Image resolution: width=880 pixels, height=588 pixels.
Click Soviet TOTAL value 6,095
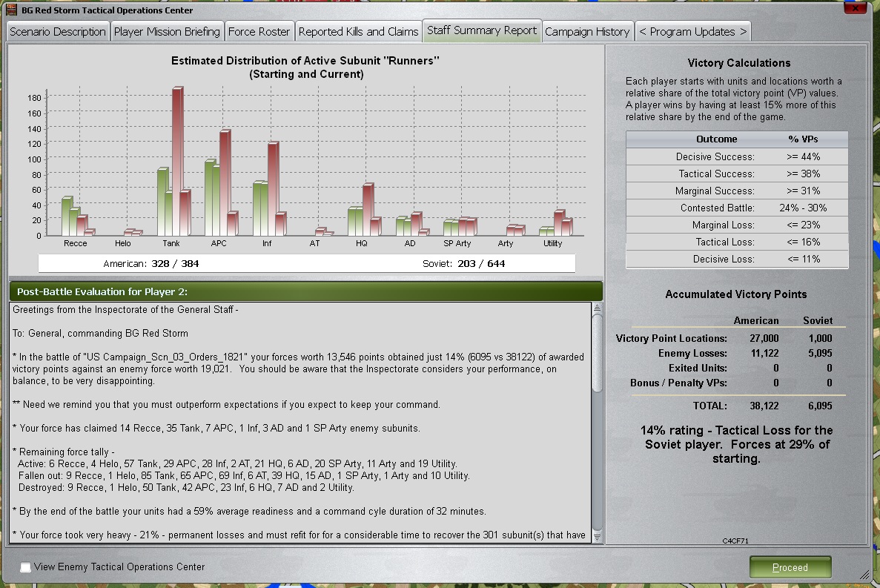[x=820, y=406]
